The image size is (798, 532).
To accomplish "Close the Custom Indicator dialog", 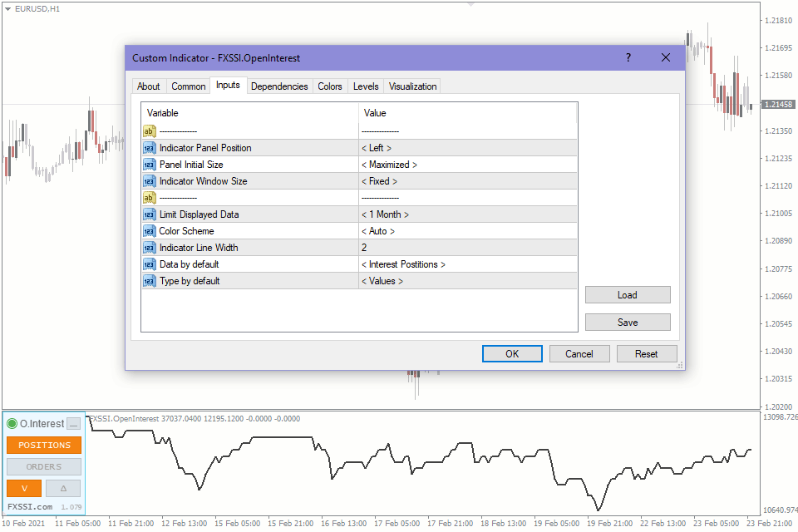I will tap(666, 57).
